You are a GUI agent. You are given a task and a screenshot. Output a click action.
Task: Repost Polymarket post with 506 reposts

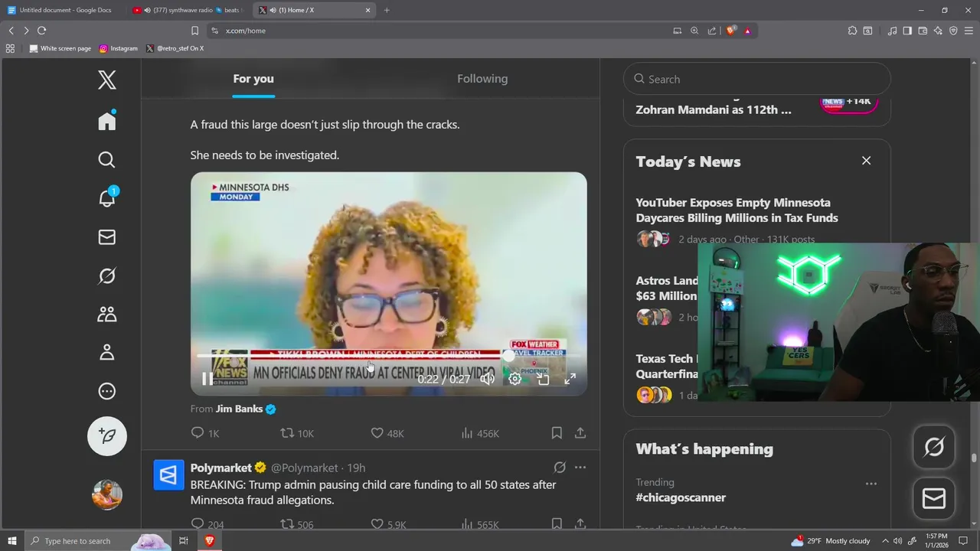pyautogui.click(x=297, y=524)
